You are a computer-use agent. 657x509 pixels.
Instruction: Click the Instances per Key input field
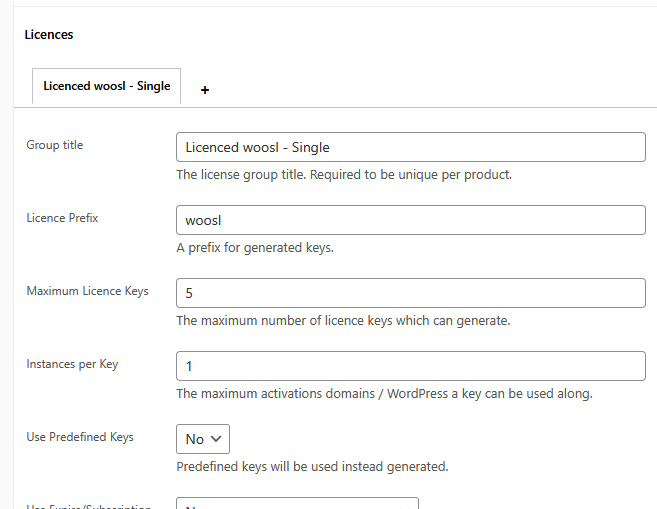pyautogui.click(x=410, y=366)
